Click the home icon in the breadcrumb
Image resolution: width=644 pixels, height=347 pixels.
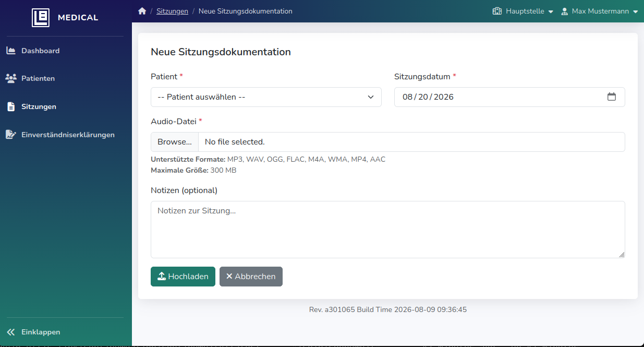tap(142, 11)
